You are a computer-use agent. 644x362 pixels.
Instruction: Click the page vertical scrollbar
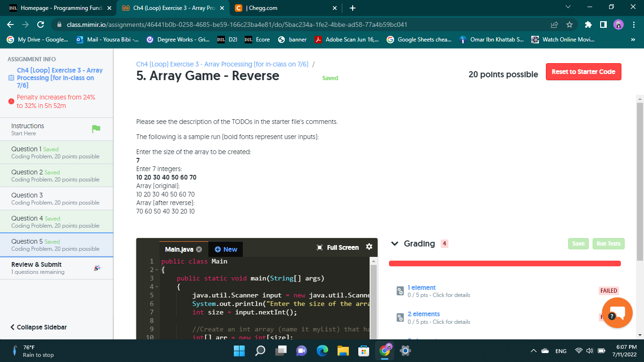pos(640,181)
